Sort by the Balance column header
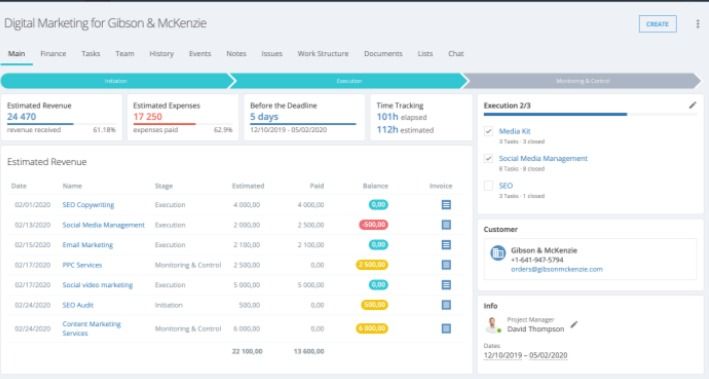This screenshot has width=709, height=379. pos(375,186)
